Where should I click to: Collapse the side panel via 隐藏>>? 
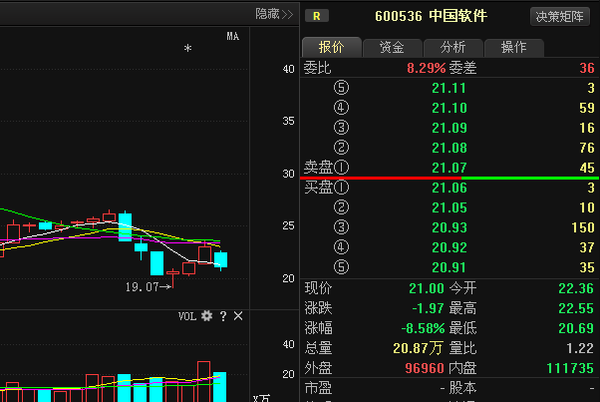click(274, 14)
